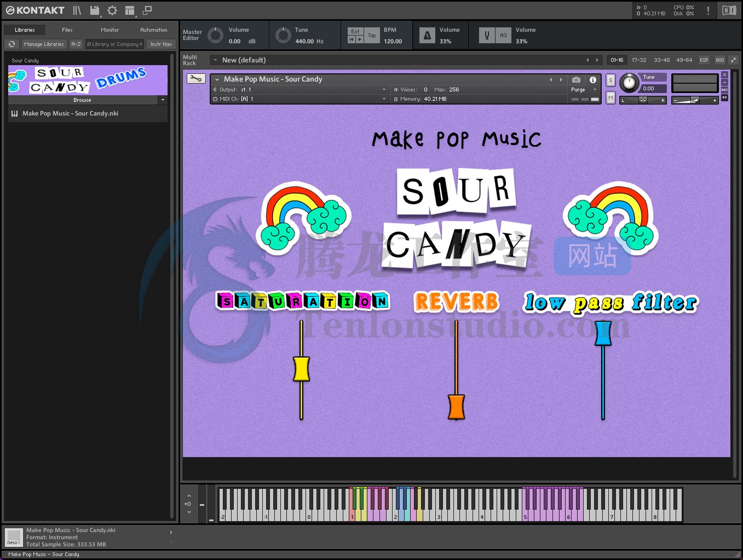Click the snapshot camera icon

coord(576,80)
